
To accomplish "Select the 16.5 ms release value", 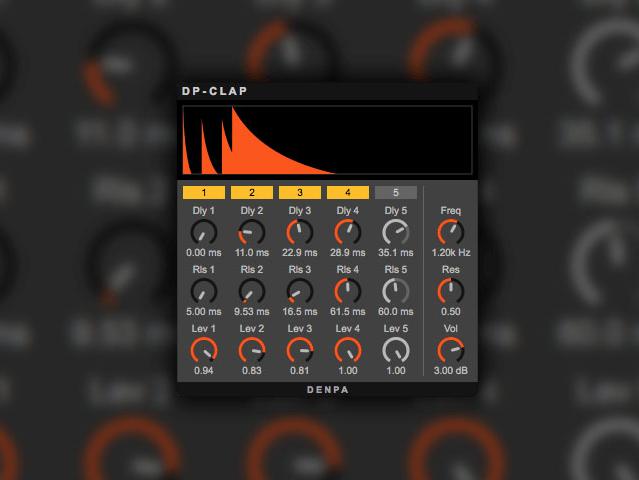I will pyautogui.click(x=300, y=312).
